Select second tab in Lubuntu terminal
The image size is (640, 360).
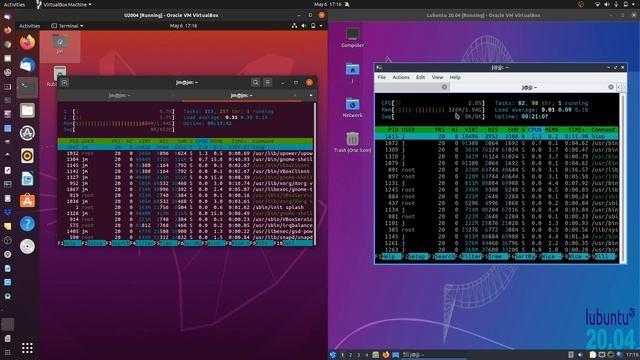pos(533,87)
